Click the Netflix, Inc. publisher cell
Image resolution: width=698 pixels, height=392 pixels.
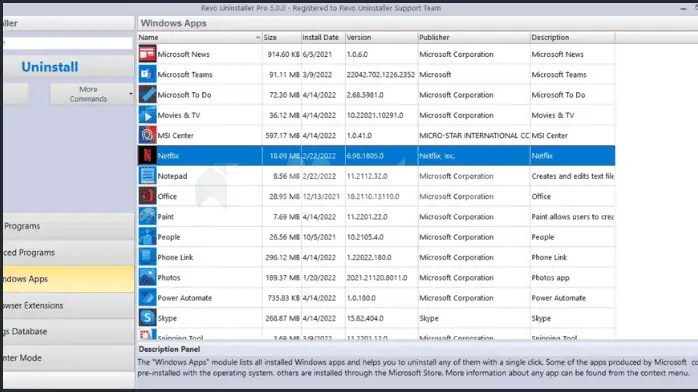pyautogui.click(x=474, y=156)
